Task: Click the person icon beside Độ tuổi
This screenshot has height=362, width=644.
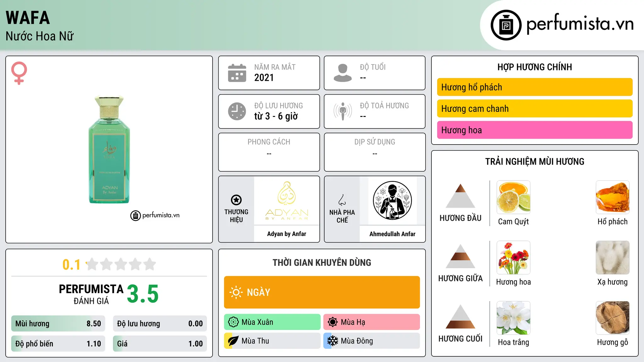Action: click(x=343, y=73)
